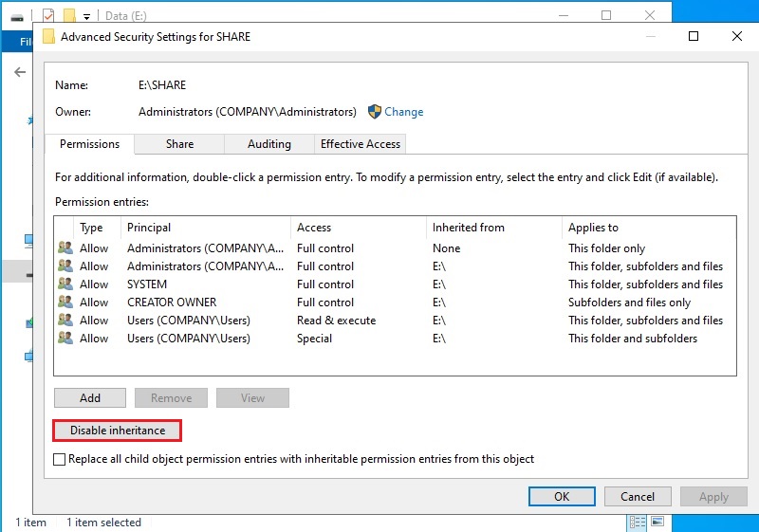Click the New Folder icon in Quick Access
Screen dimensions: 759x532
point(69,15)
